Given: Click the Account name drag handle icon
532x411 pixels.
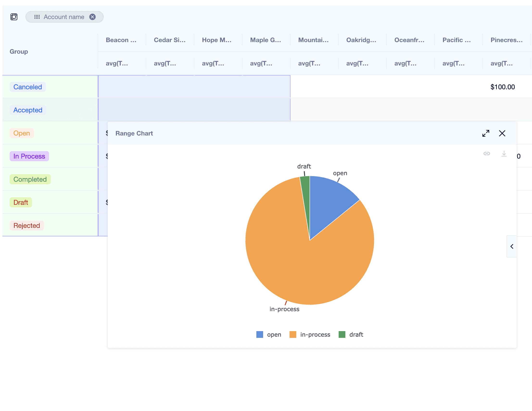Looking at the screenshot, I should [37, 17].
